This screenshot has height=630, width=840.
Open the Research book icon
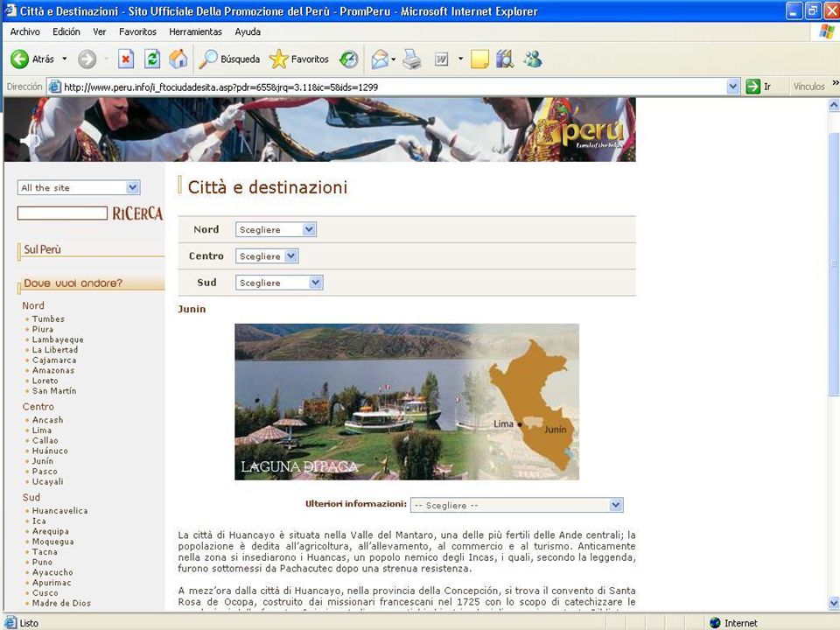[x=505, y=59]
